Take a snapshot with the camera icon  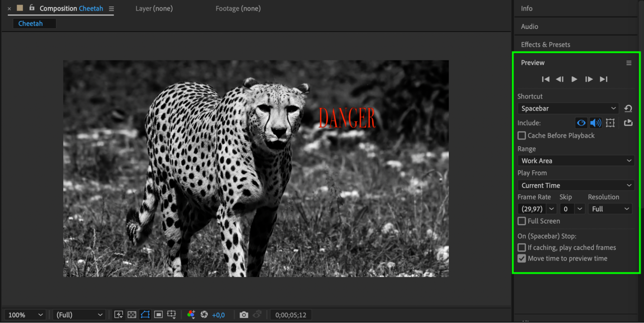[x=244, y=315]
